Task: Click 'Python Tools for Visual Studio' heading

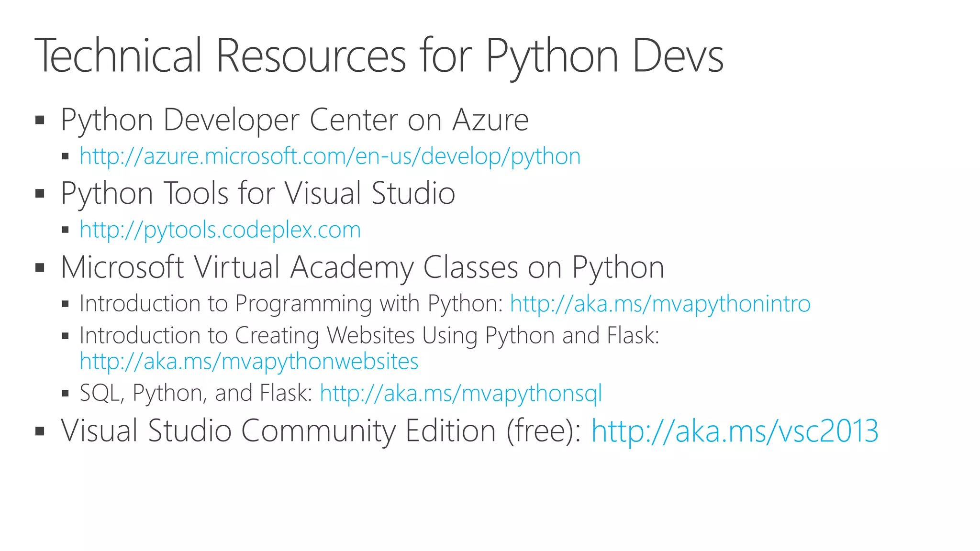Action: 258,194
